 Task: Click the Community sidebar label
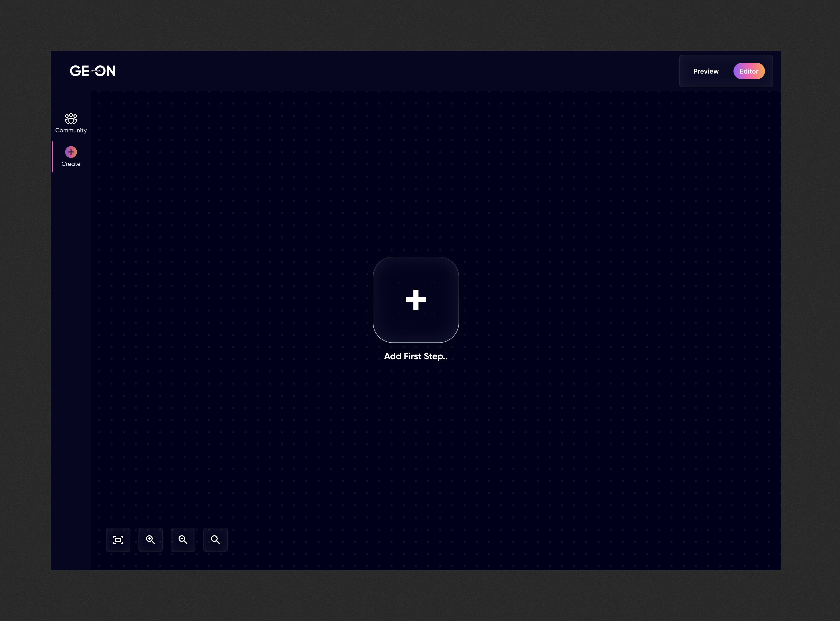[x=71, y=130]
